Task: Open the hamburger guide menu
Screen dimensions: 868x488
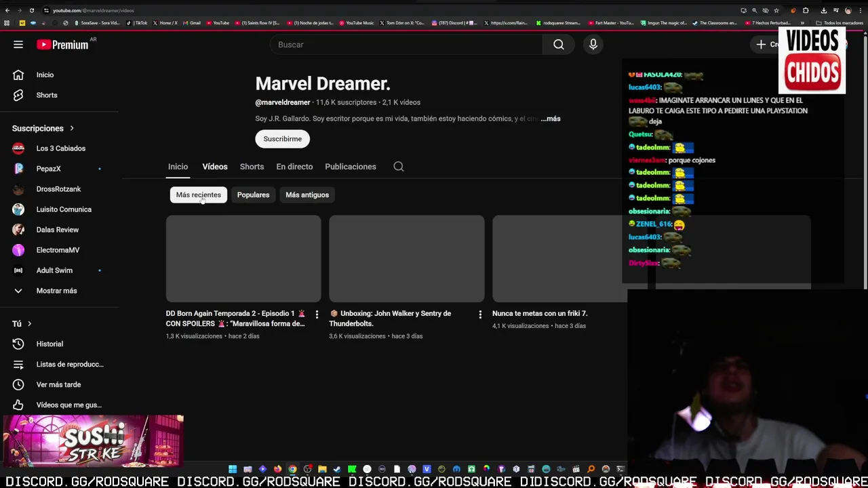Action: (x=18, y=45)
